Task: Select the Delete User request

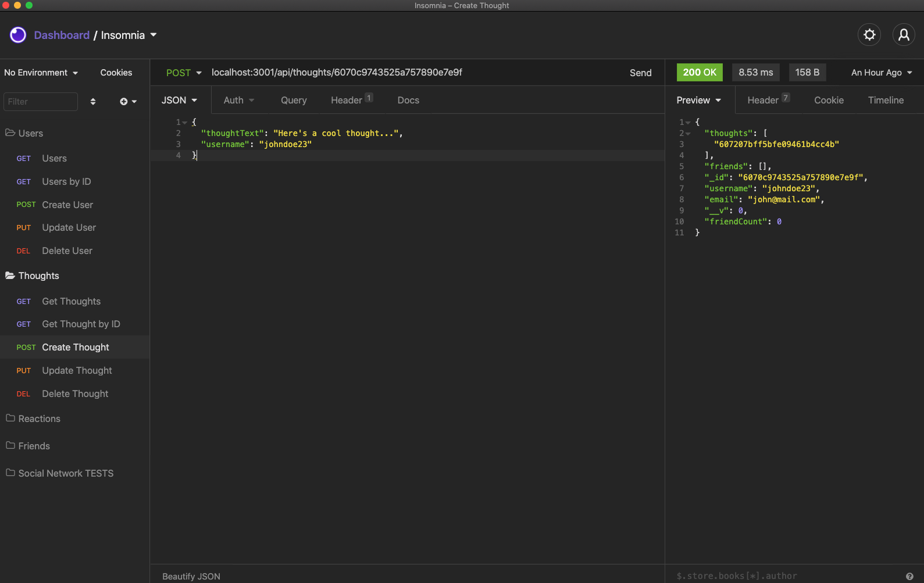Action: pos(74,251)
